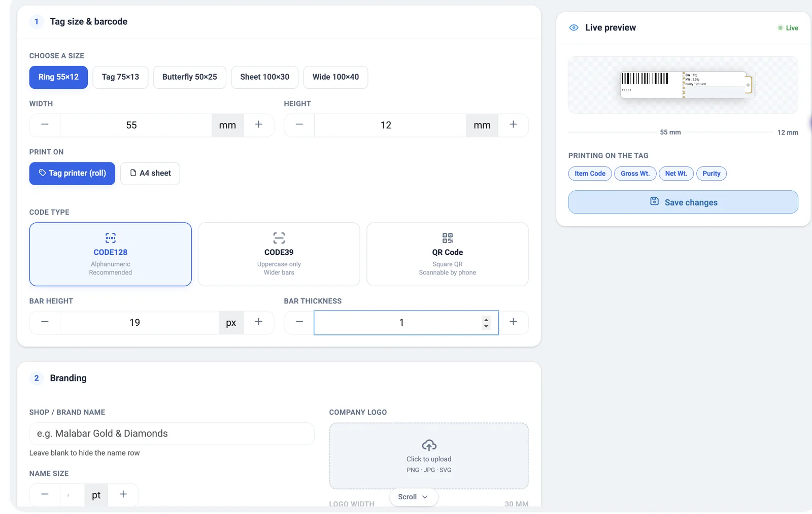Increase the name size with the plus icon
This screenshot has height=514, width=812.
tap(123, 495)
